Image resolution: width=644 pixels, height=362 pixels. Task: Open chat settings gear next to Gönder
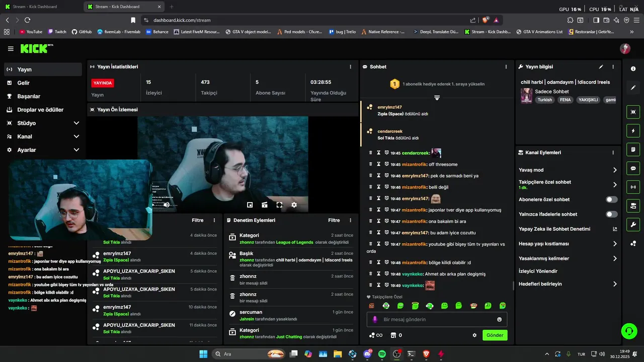pos(474,335)
